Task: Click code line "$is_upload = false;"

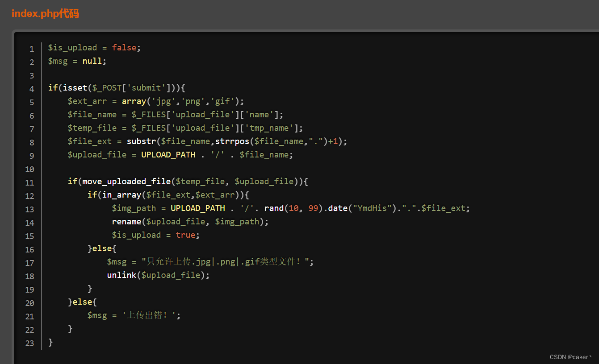Action: [x=94, y=48]
